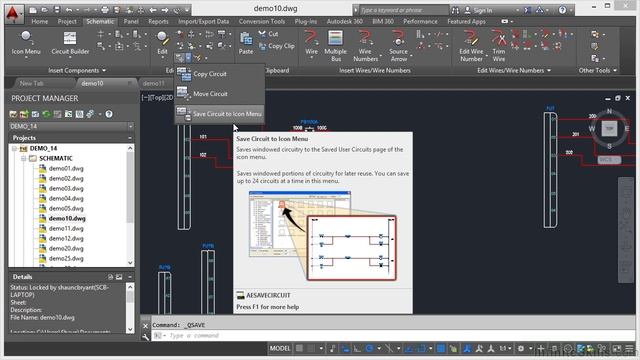This screenshot has height=360, width=640.
Task: Open the DEMO_14 project dropdown
Action: [x=130, y=127]
